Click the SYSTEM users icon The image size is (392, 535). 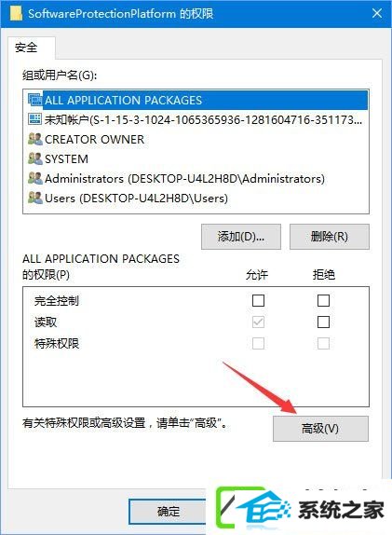pyautogui.click(x=34, y=158)
